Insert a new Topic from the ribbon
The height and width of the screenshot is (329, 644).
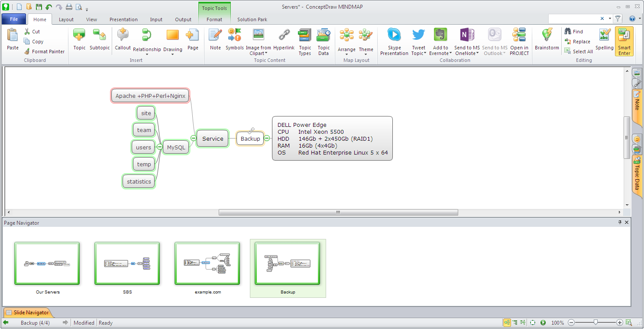pyautogui.click(x=79, y=40)
